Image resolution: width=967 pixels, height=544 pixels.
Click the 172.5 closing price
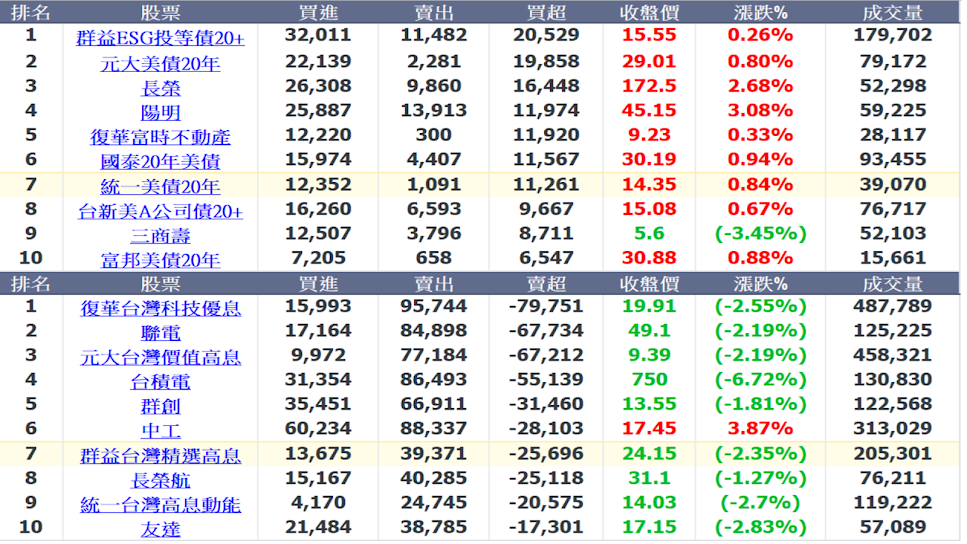(x=649, y=86)
